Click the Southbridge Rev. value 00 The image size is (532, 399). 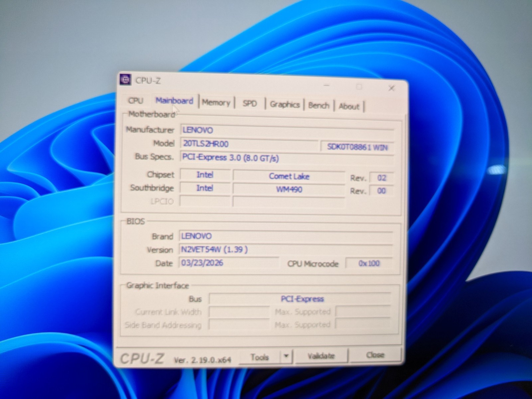pos(381,191)
